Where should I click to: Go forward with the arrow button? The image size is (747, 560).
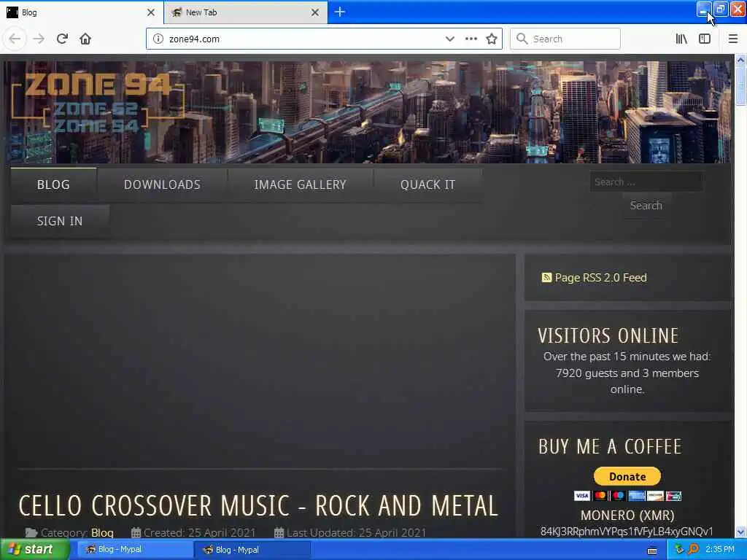point(39,39)
